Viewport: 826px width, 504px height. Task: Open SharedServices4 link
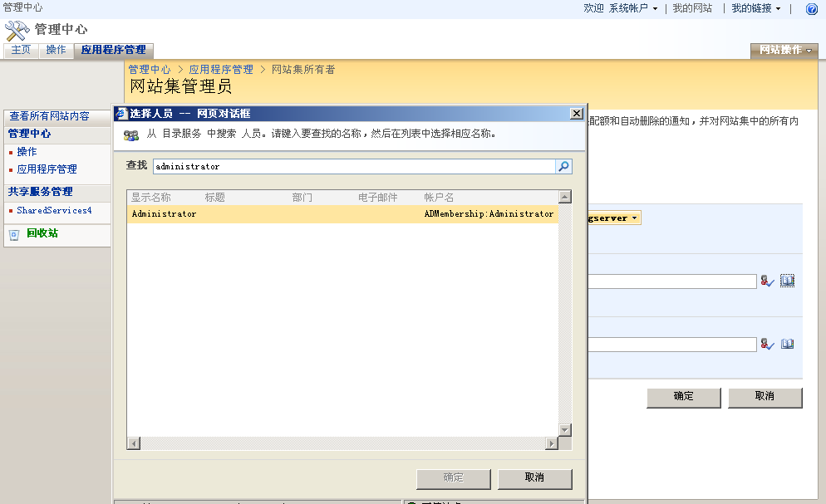coord(54,210)
